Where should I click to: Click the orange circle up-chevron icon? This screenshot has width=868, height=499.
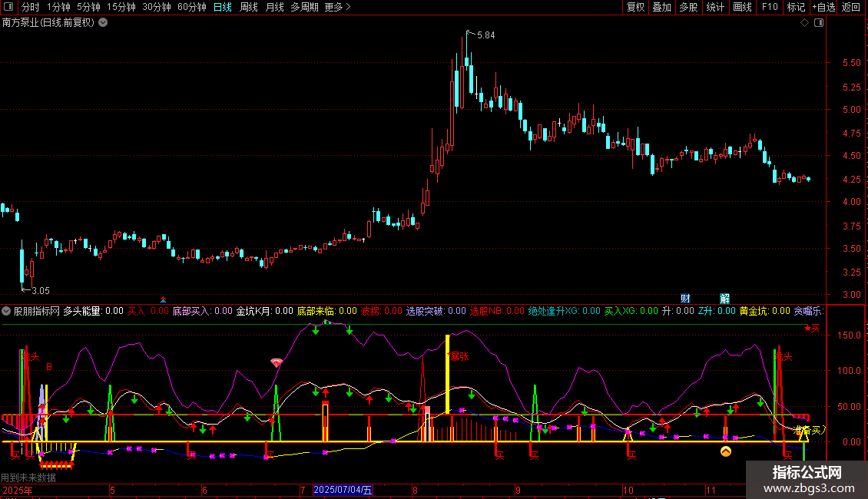coord(725,451)
